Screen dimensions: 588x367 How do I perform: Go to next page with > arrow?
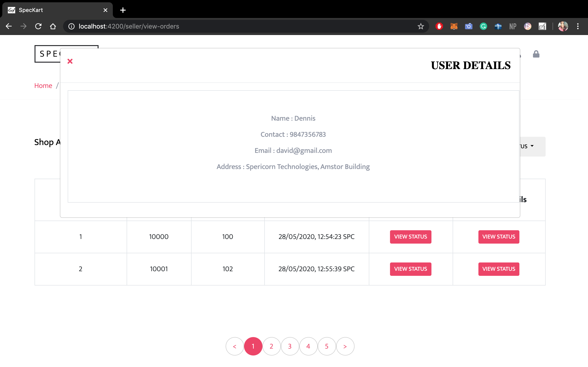click(x=345, y=346)
